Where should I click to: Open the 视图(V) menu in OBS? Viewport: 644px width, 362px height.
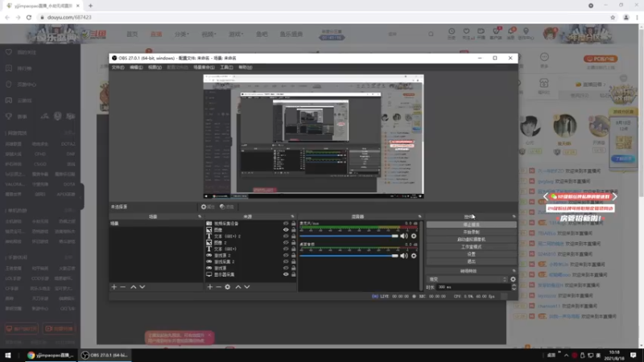point(155,68)
